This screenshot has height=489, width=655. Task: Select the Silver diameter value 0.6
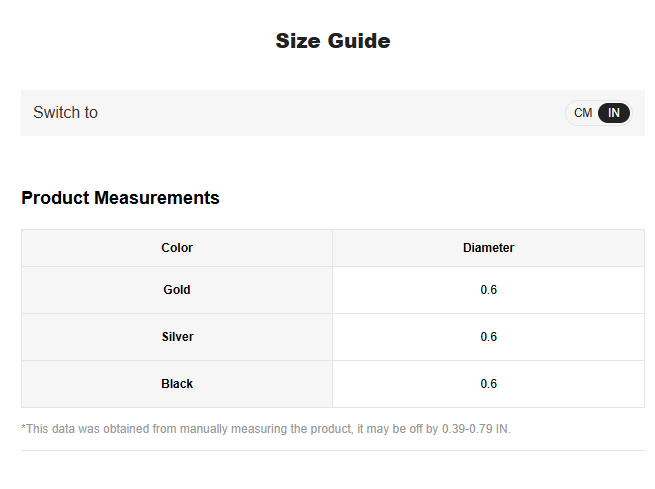click(489, 337)
